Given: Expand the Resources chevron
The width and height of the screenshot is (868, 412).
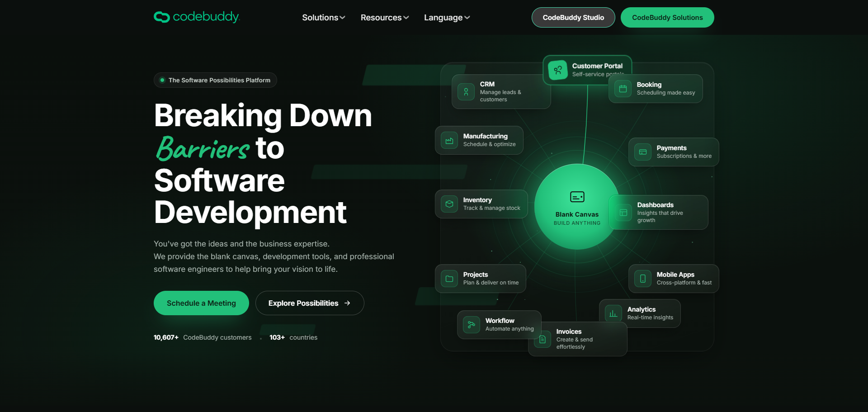Looking at the screenshot, I should pyautogui.click(x=406, y=18).
